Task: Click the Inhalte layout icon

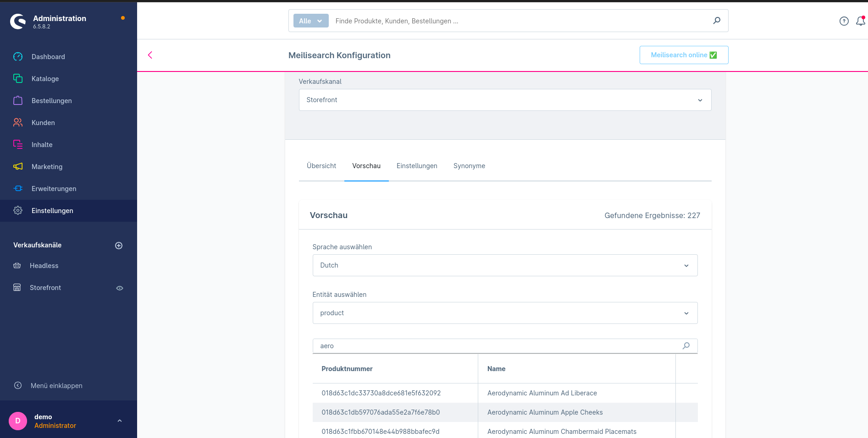Action: [18, 145]
